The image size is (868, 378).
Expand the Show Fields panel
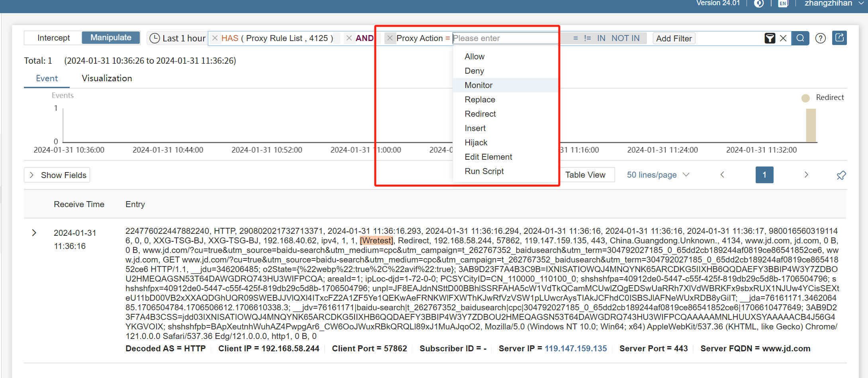(x=57, y=175)
